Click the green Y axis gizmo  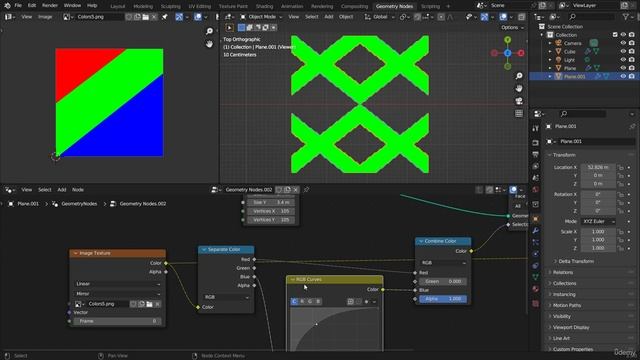pyautogui.click(x=508, y=40)
